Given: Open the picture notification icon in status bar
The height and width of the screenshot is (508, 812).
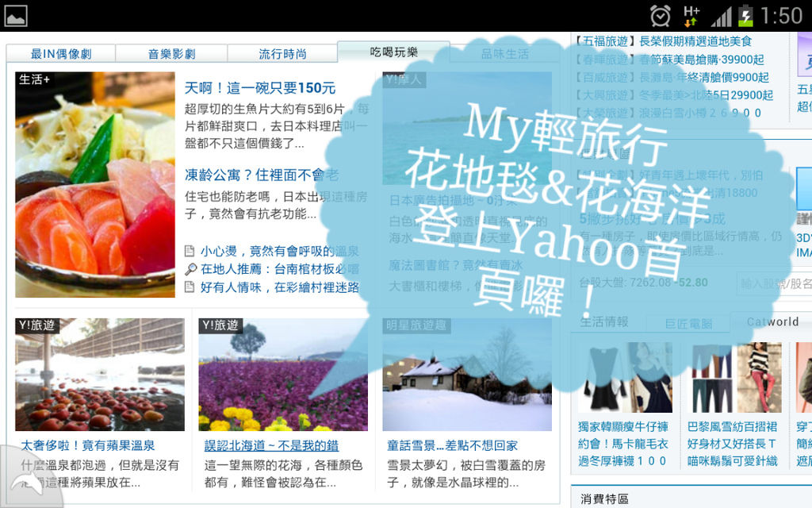Looking at the screenshot, I should 16,16.
